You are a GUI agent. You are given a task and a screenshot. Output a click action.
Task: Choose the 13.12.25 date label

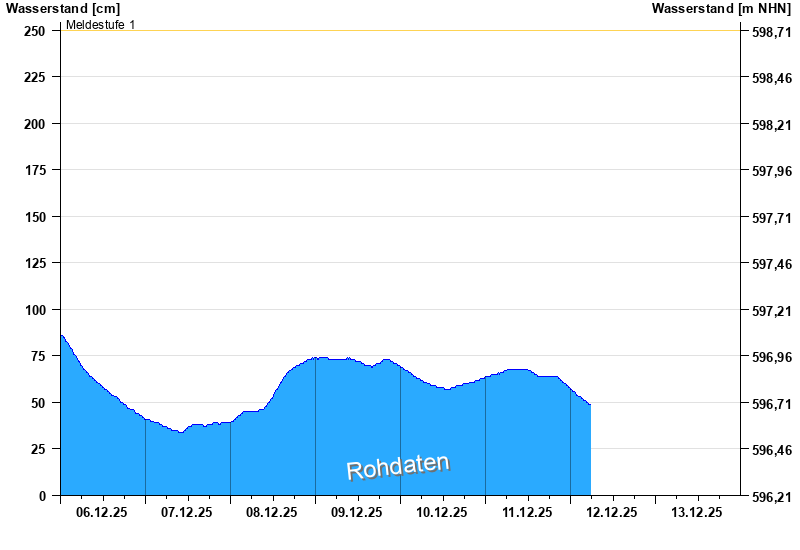697,512
